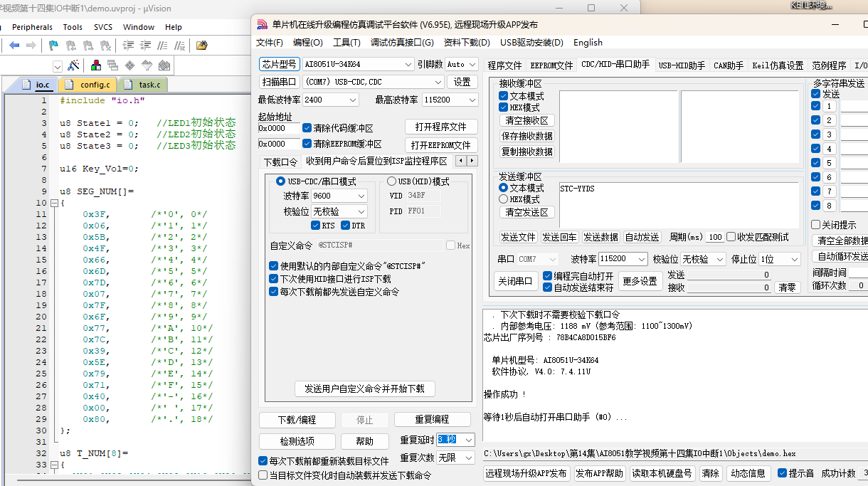The width and height of the screenshot is (868, 486).
Task: Toggle 清除代码缓冲区 checkbox
Action: [x=307, y=128]
